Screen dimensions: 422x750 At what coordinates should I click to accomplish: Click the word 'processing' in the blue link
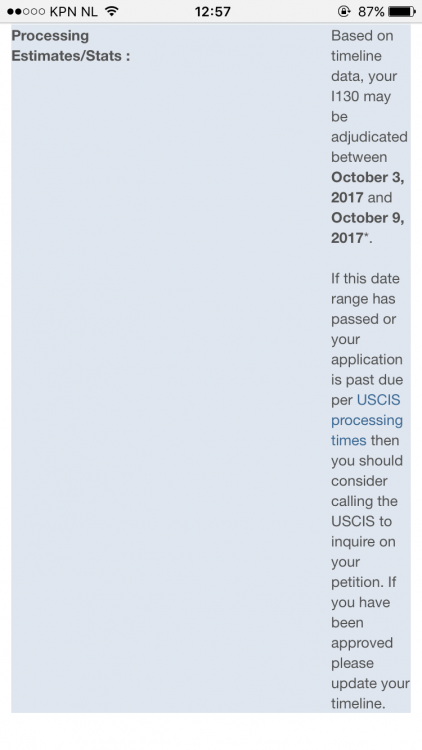point(366,421)
